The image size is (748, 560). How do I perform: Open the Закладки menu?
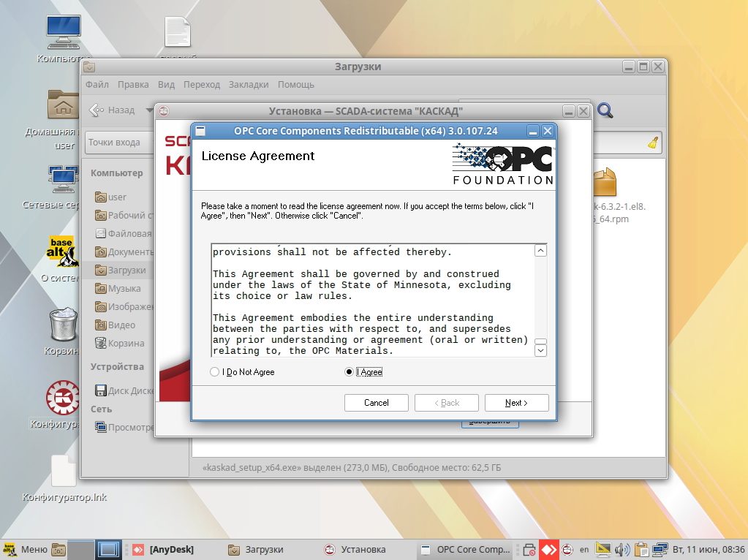[x=248, y=85]
